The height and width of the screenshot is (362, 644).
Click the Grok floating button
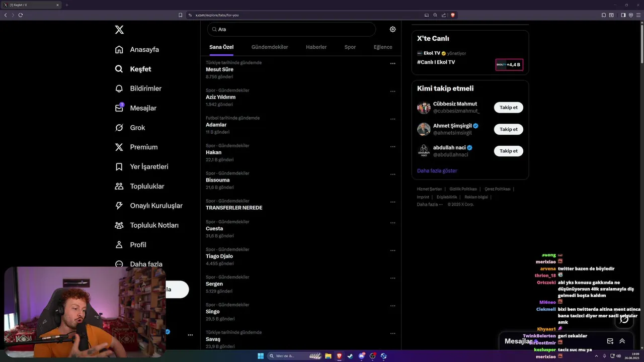(x=624, y=319)
